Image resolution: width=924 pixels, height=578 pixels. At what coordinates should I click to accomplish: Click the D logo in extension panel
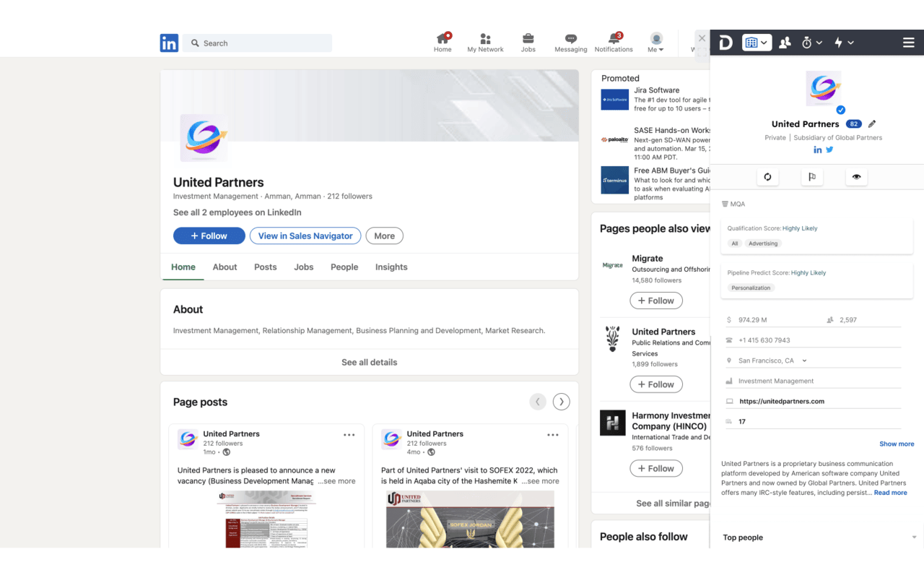[726, 43]
